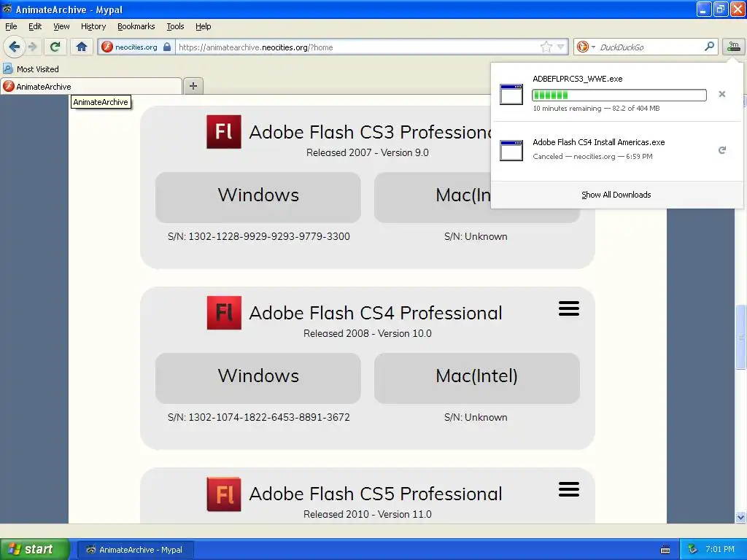Open the History menu
Viewport: 747px width, 560px height.
coord(93,26)
